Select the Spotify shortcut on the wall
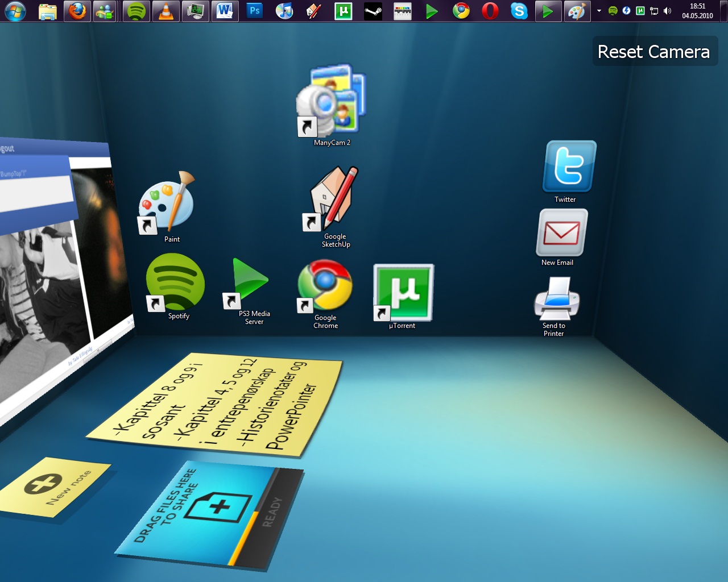 point(175,286)
